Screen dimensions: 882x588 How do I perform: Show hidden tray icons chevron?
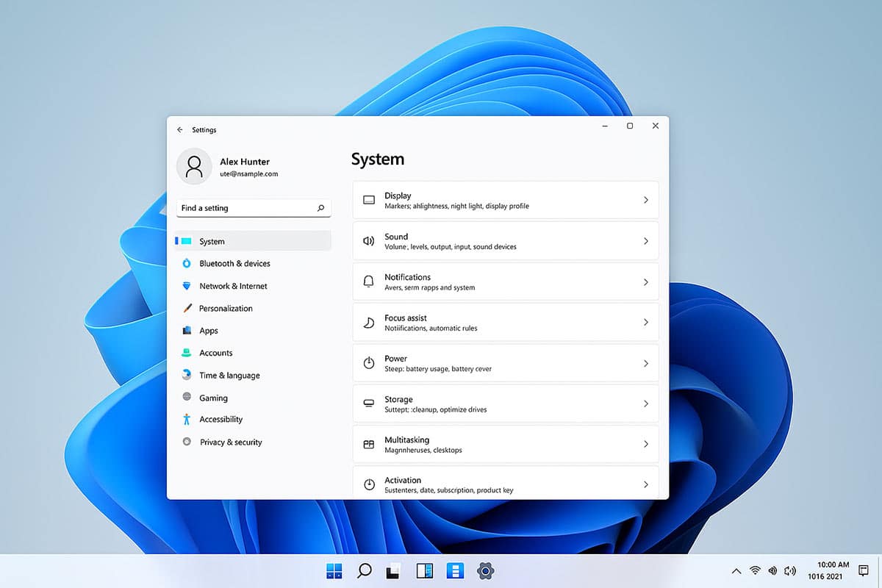point(736,571)
